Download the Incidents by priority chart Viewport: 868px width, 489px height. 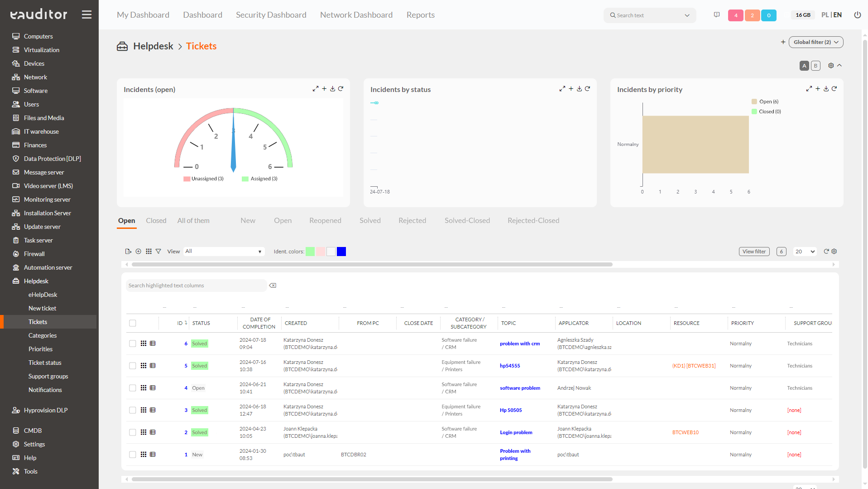coord(826,89)
